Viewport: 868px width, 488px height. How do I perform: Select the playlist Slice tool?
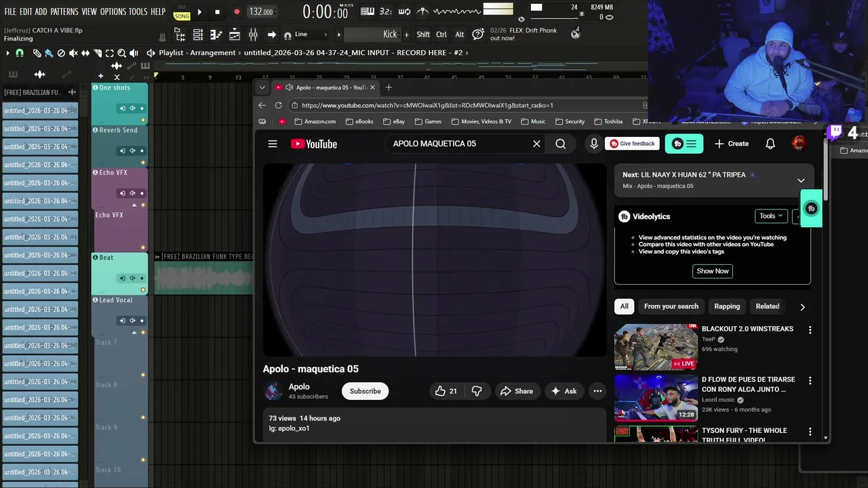point(98,53)
